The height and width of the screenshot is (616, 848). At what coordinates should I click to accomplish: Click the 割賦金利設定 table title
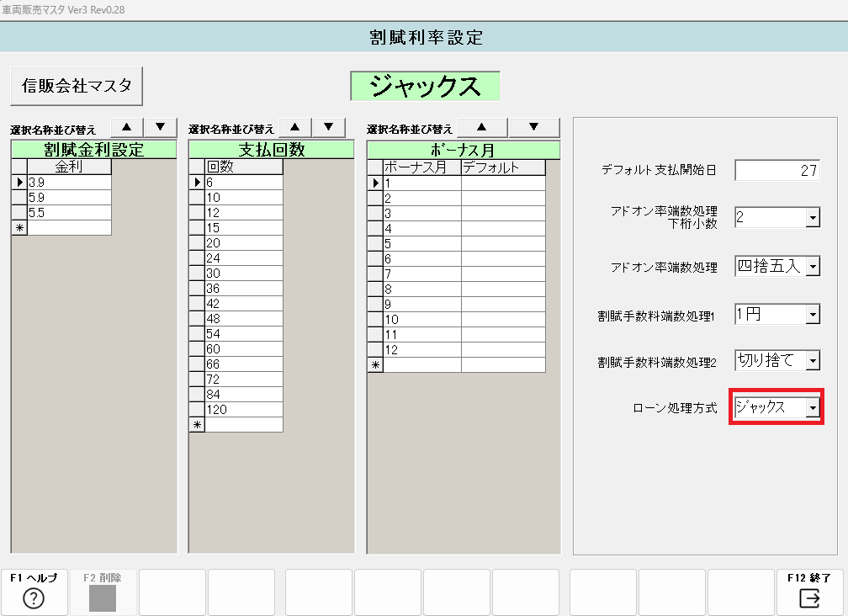[x=94, y=149]
